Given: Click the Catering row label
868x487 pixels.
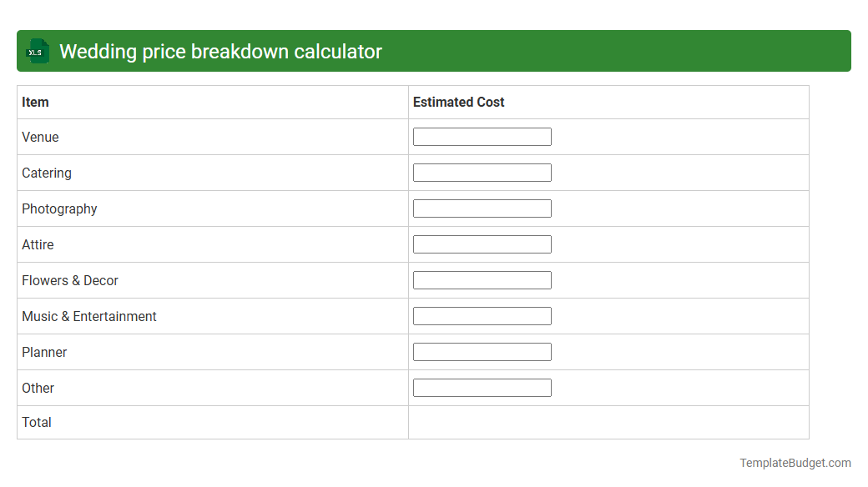Looking at the screenshot, I should click(46, 173).
